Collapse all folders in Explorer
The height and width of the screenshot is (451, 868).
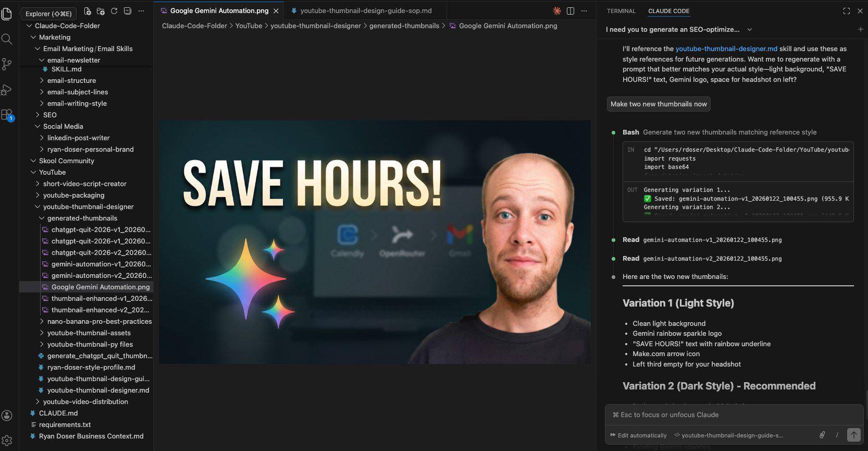pos(128,11)
